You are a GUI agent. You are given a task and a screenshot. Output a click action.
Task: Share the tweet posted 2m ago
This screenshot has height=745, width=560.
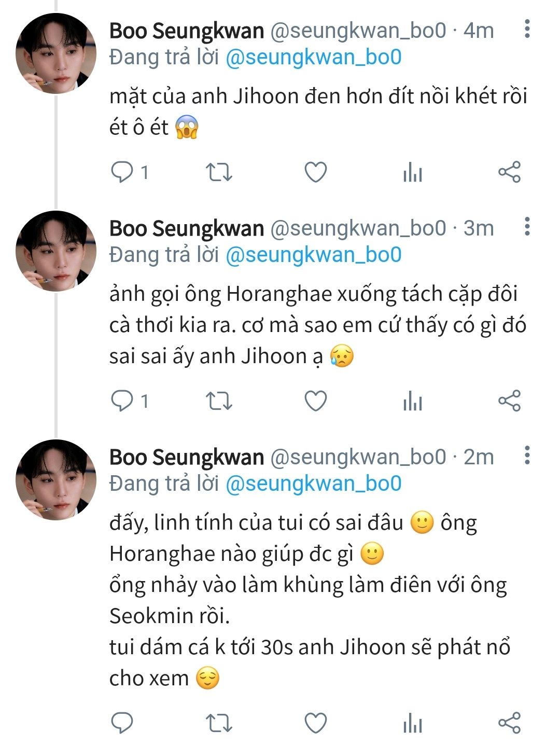[x=509, y=723]
